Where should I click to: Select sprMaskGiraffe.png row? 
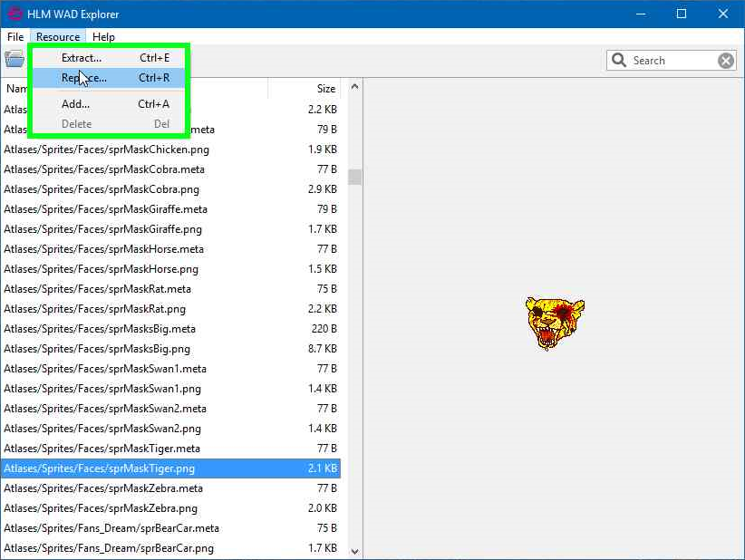pyautogui.click(x=170, y=229)
